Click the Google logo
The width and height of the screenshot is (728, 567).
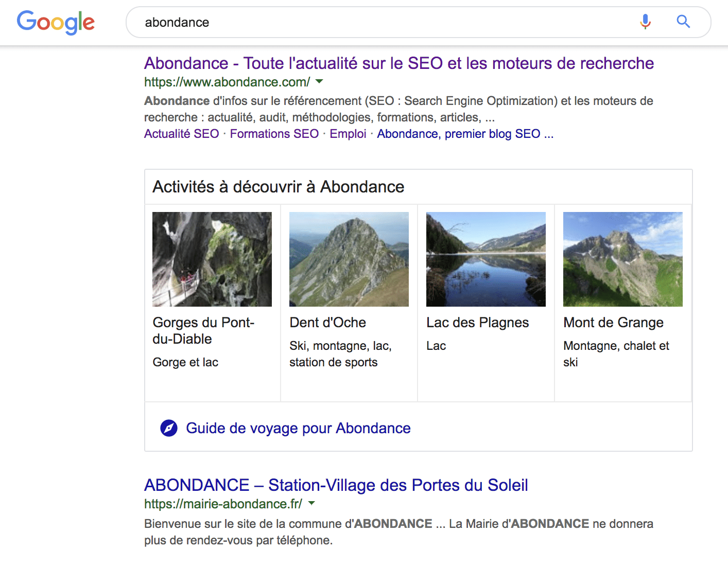56,22
